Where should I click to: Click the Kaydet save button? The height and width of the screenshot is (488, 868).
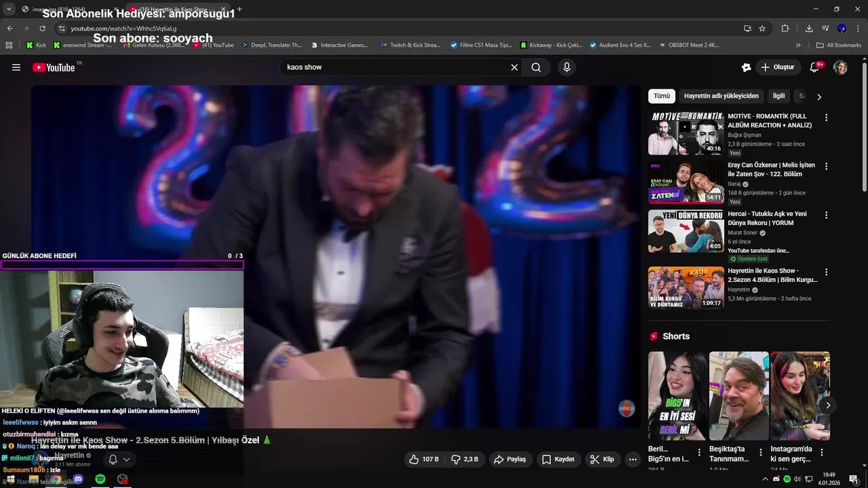(558, 459)
